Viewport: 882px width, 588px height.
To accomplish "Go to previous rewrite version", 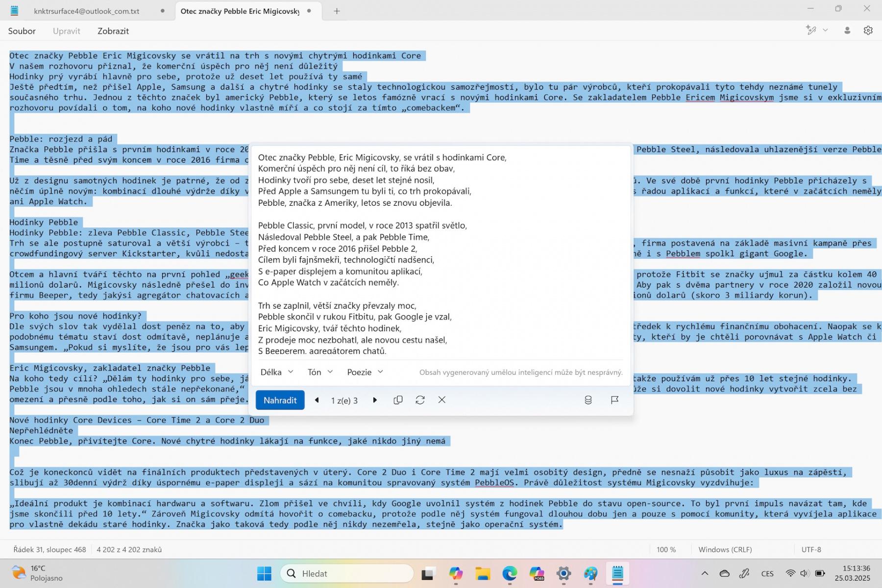I will click(317, 400).
